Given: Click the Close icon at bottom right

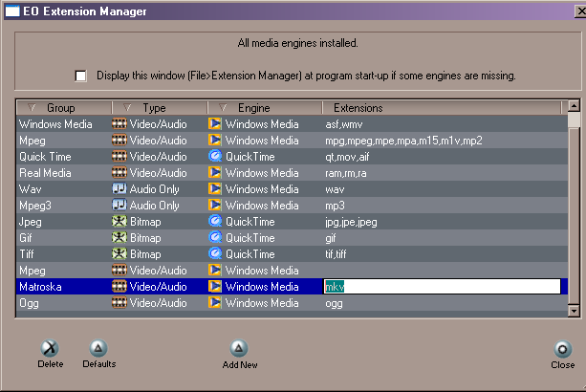Looking at the screenshot, I should coord(562,349).
